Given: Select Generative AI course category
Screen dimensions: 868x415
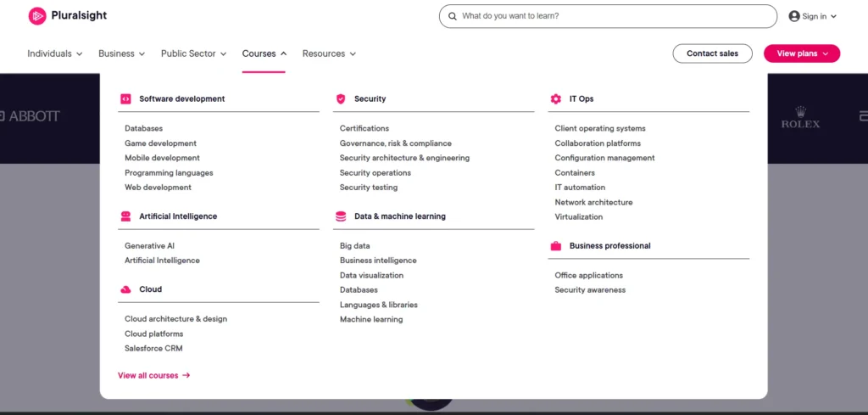Looking at the screenshot, I should tap(149, 246).
